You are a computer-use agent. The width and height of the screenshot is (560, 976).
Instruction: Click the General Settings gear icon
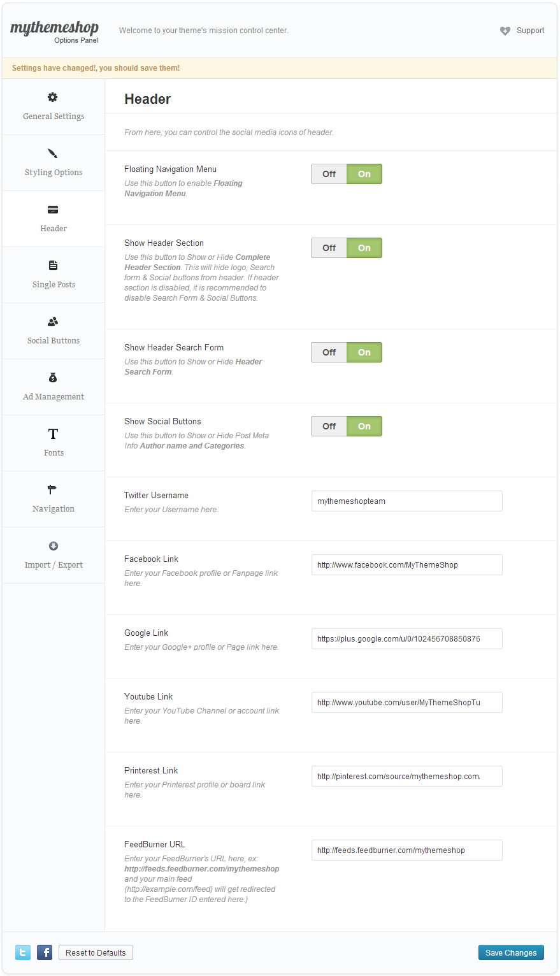[x=53, y=97]
